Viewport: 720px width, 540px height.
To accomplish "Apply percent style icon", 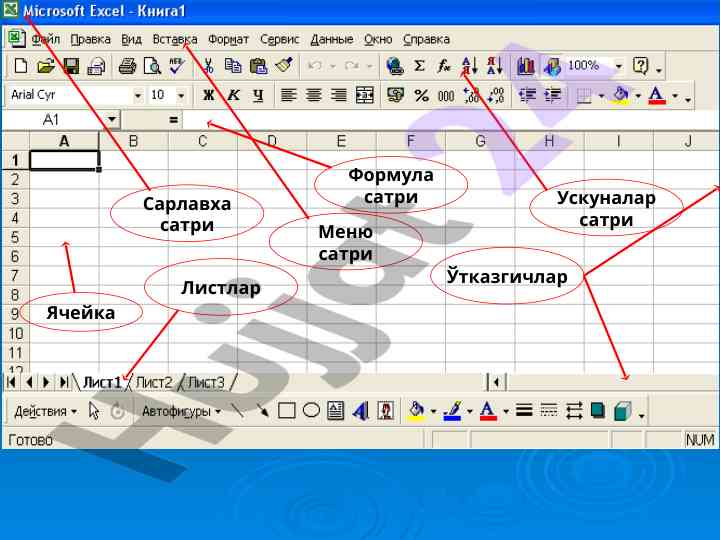I will [421, 96].
